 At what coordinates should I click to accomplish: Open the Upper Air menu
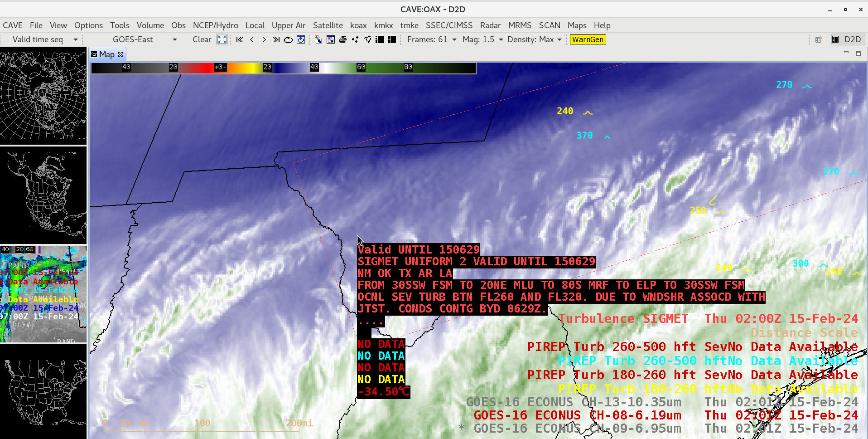(x=289, y=25)
